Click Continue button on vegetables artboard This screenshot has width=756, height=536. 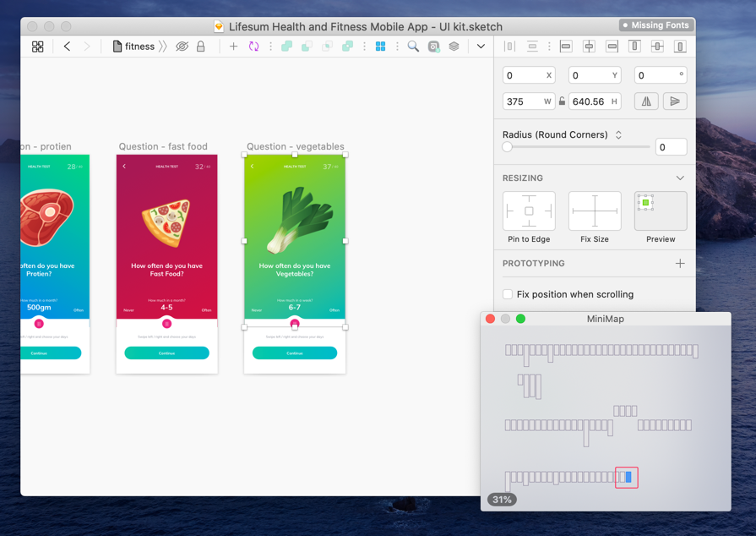pyautogui.click(x=295, y=353)
